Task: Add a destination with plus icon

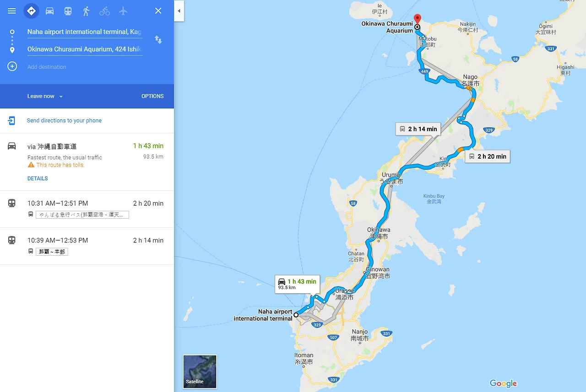Action: click(x=12, y=66)
